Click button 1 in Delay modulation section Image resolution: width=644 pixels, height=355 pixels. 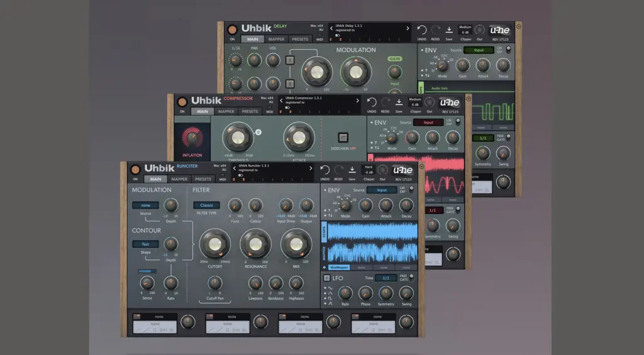291,60
